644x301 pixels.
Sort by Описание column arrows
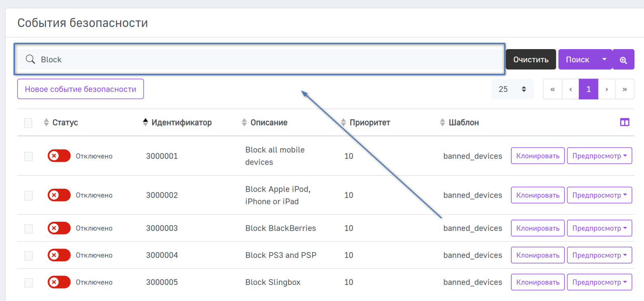(244, 122)
